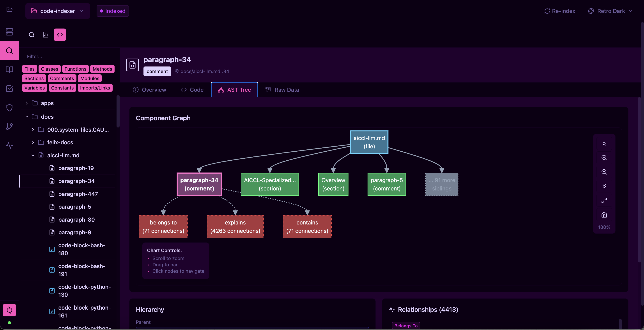644x330 pixels.
Task: Open the code-indexer project dropdown
Action: point(57,11)
